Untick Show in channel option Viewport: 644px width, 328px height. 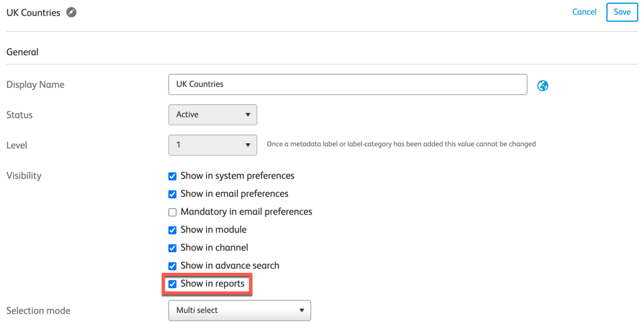(172, 249)
